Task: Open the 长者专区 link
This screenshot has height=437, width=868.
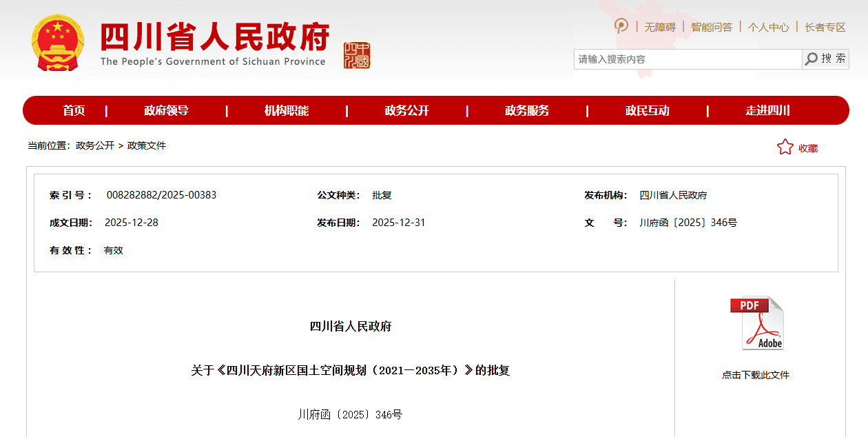Action: tap(825, 27)
